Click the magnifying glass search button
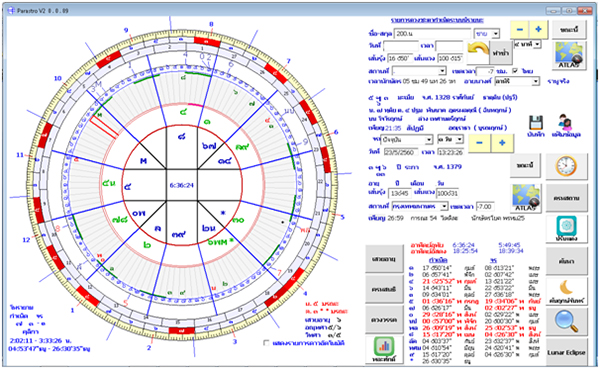The width and height of the screenshot is (600, 369). [x=566, y=322]
